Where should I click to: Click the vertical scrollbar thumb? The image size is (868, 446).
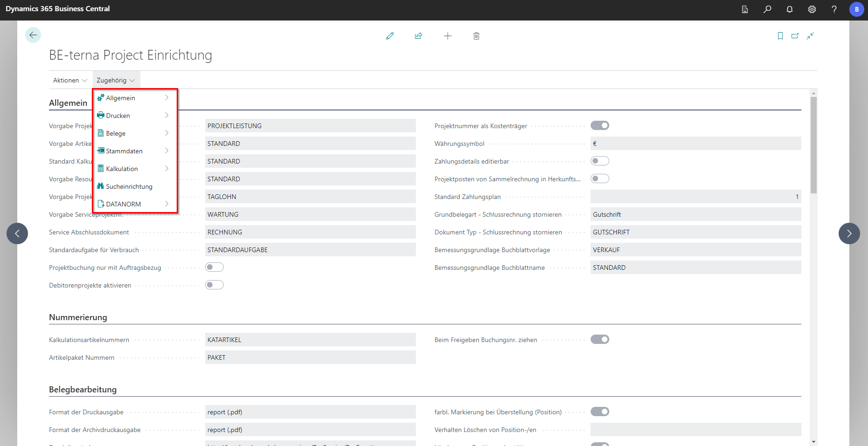(813, 144)
